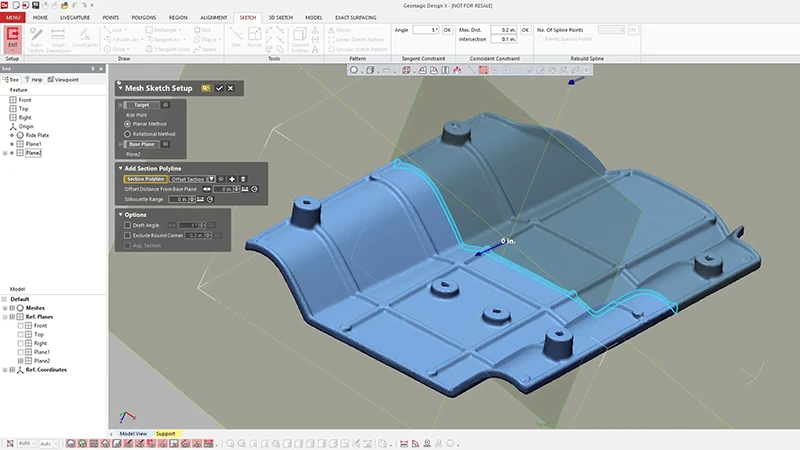Collapse the Add Section Polyline section
The height and width of the screenshot is (450, 800).
coord(120,169)
